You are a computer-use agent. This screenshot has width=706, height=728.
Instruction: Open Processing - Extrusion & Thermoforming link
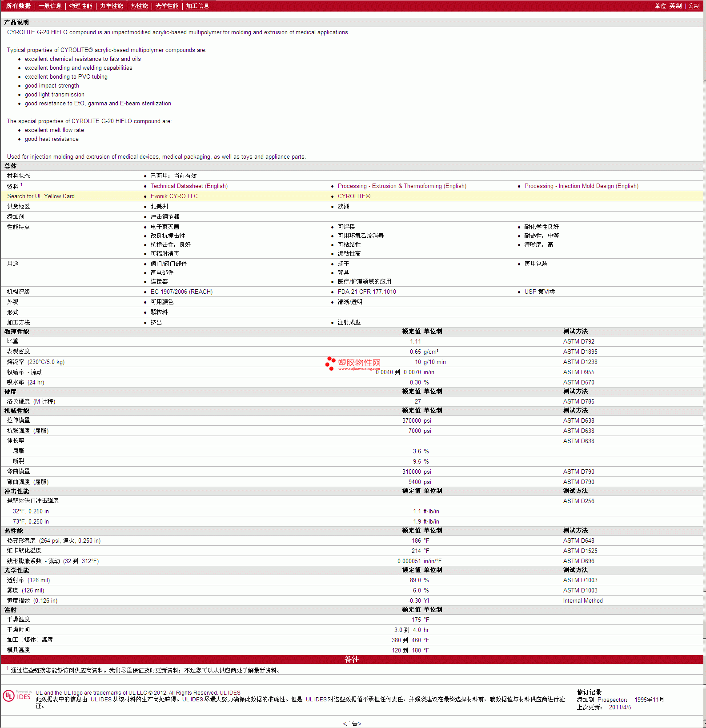[x=402, y=186]
